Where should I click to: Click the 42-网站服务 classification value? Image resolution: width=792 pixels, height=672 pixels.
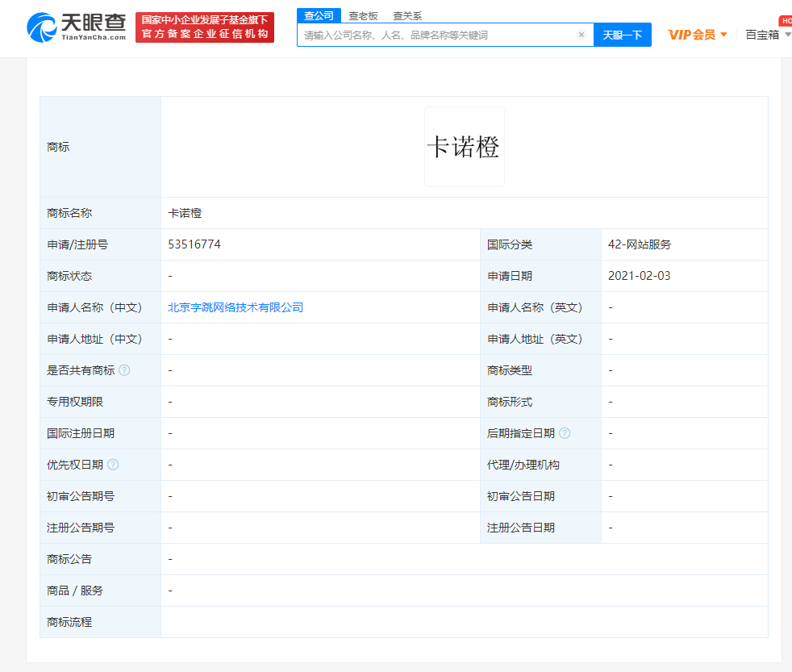pos(640,244)
